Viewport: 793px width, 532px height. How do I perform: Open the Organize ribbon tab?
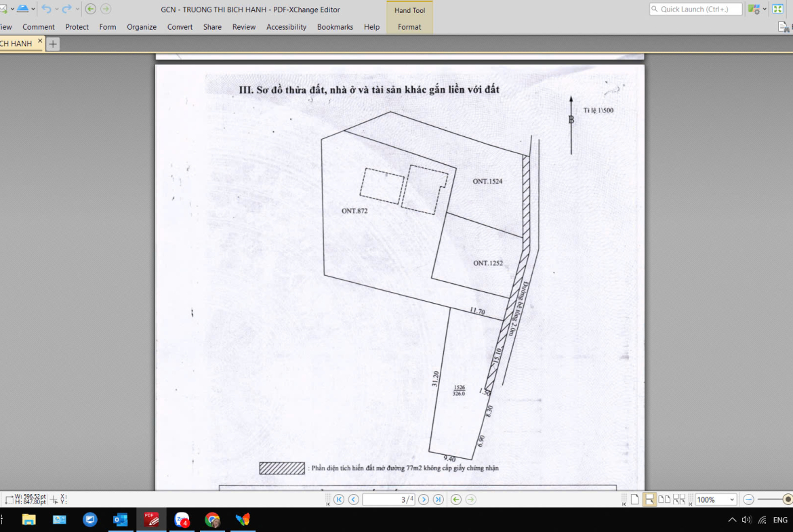click(142, 27)
